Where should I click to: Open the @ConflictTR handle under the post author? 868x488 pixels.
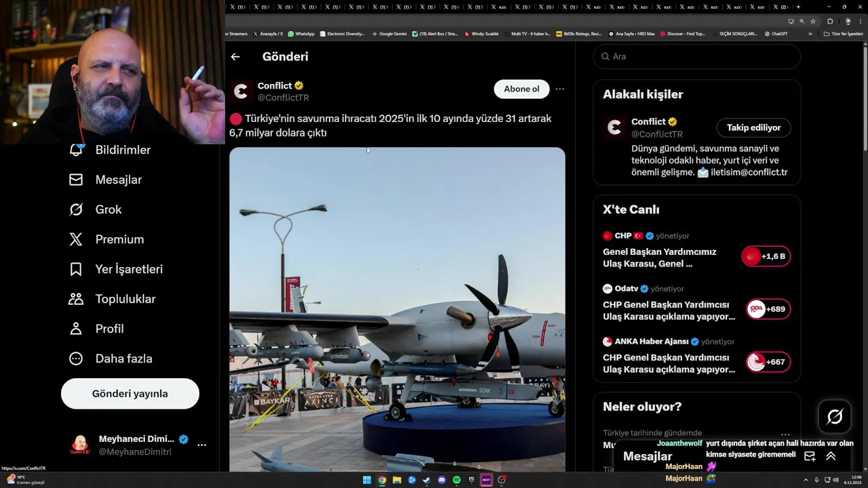pyautogui.click(x=283, y=98)
